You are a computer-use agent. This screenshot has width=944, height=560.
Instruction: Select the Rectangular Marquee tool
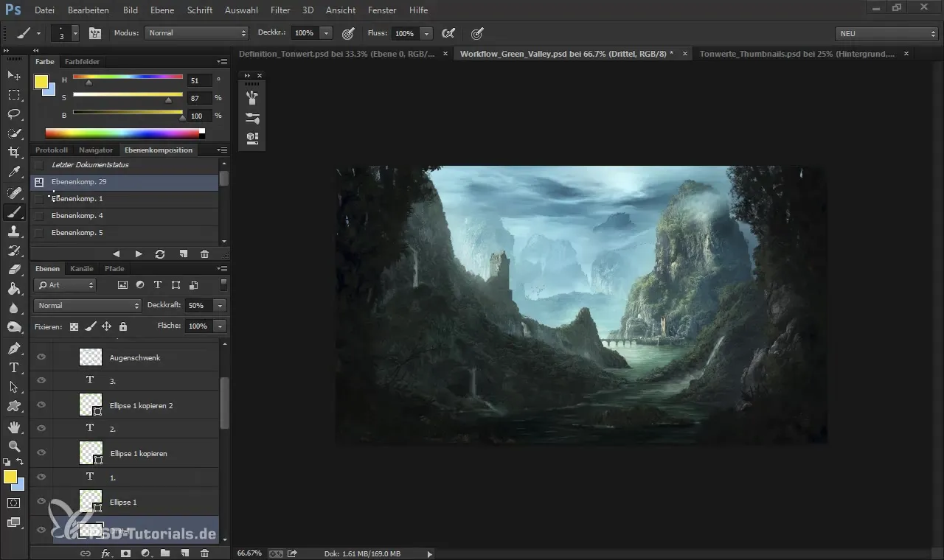coord(14,94)
